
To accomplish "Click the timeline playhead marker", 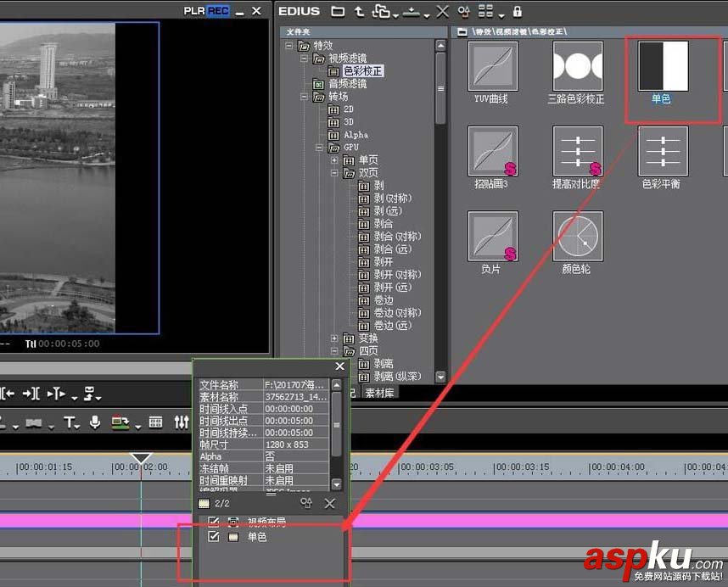I will [141, 458].
